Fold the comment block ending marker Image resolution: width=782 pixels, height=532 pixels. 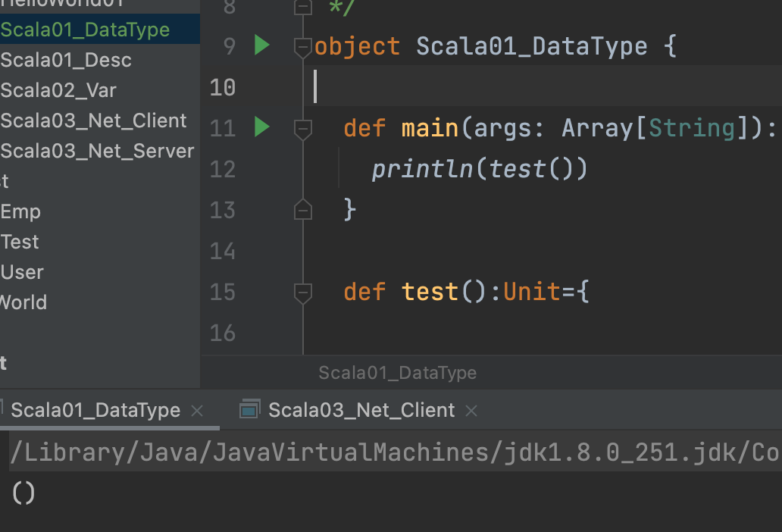tap(302, 8)
